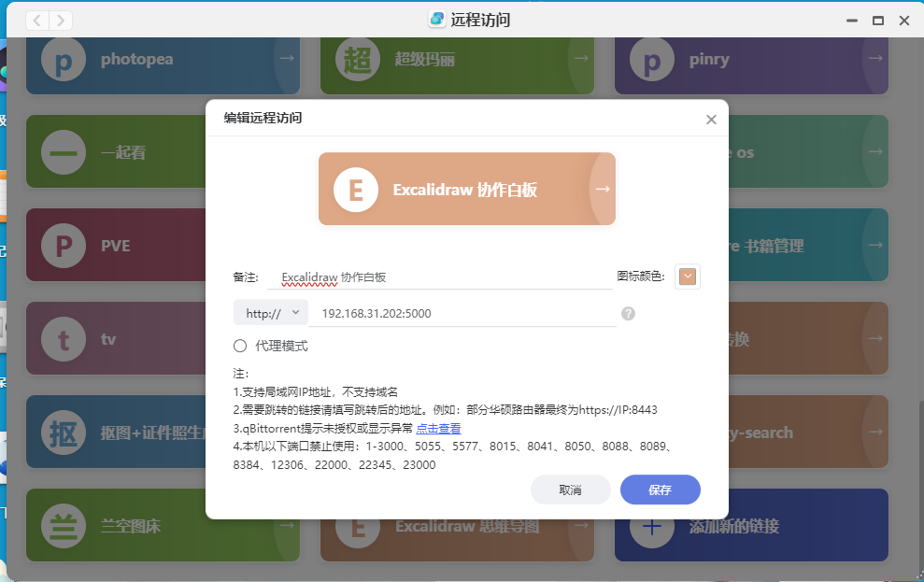The width and height of the screenshot is (924, 582).
Task: Click the 兰空图床 card icon
Action: (64, 525)
